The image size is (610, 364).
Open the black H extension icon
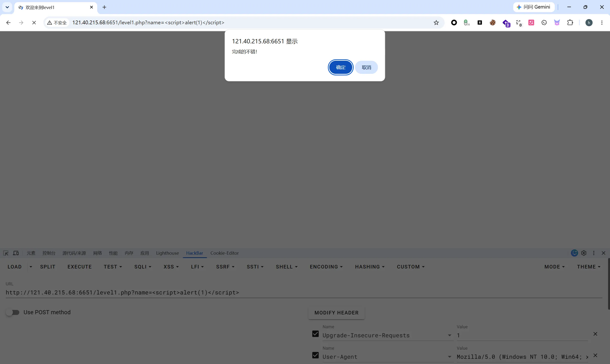coord(480,23)
